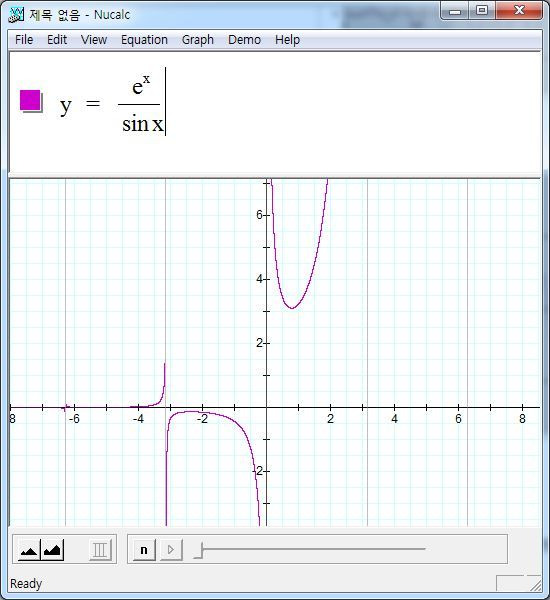
Task: Click the y-axis label 6
Action: [x=259, y=215]
